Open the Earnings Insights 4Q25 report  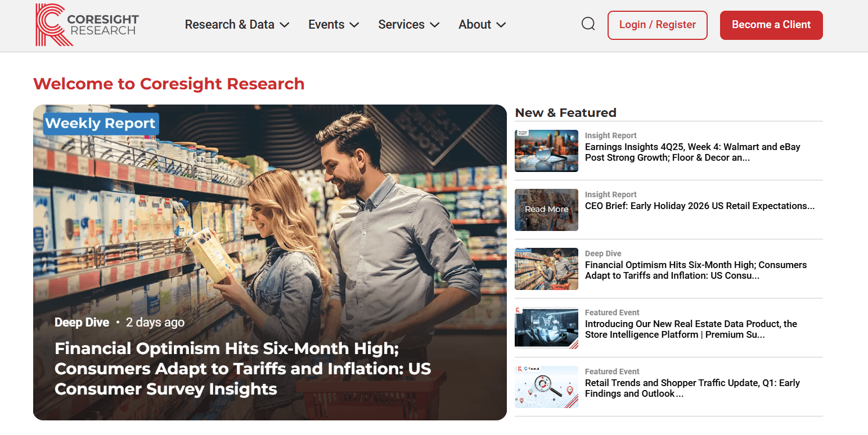click(700, 152)
